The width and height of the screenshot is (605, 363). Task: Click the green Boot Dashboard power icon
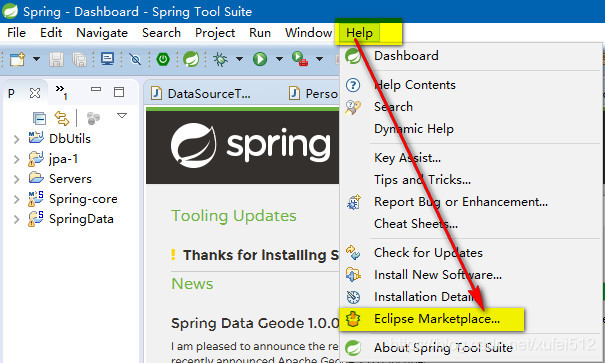(163, 59)
